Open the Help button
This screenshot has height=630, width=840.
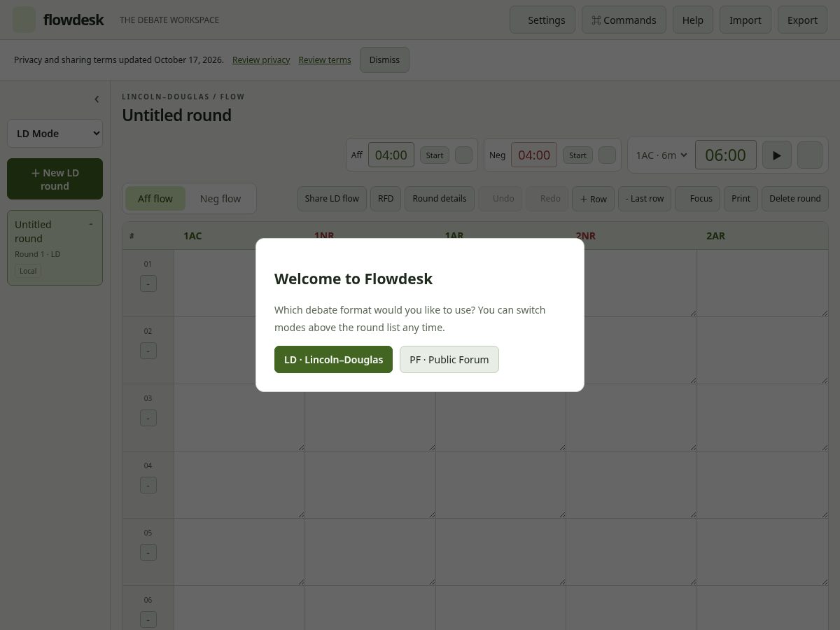coord(693,20)
